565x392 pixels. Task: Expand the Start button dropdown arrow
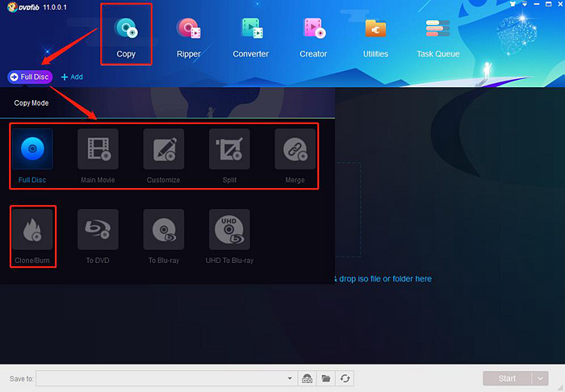pos(540,378)
